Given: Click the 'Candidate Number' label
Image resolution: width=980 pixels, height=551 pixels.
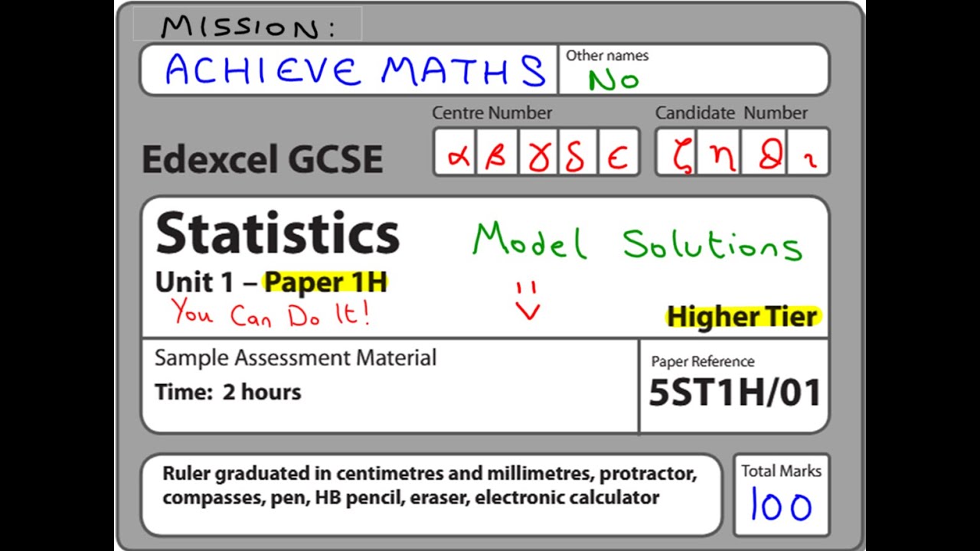Looking at the screenshot, I should pos(731,112).
